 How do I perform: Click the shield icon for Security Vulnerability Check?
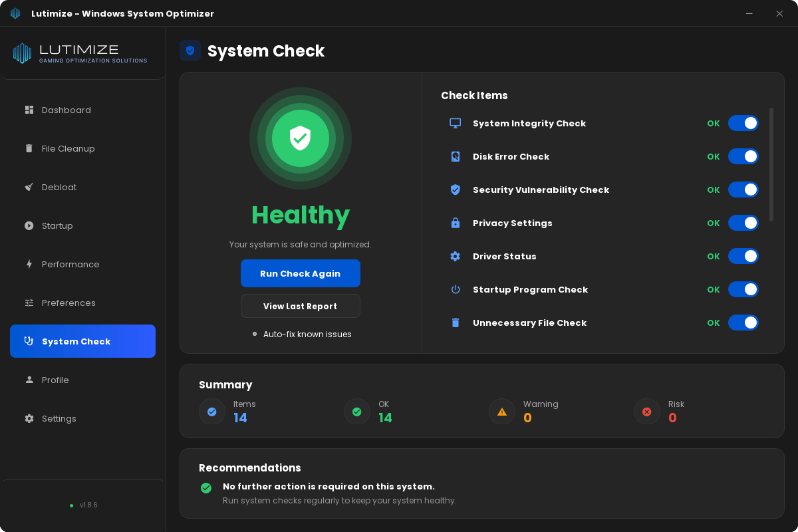pos(456,190)
